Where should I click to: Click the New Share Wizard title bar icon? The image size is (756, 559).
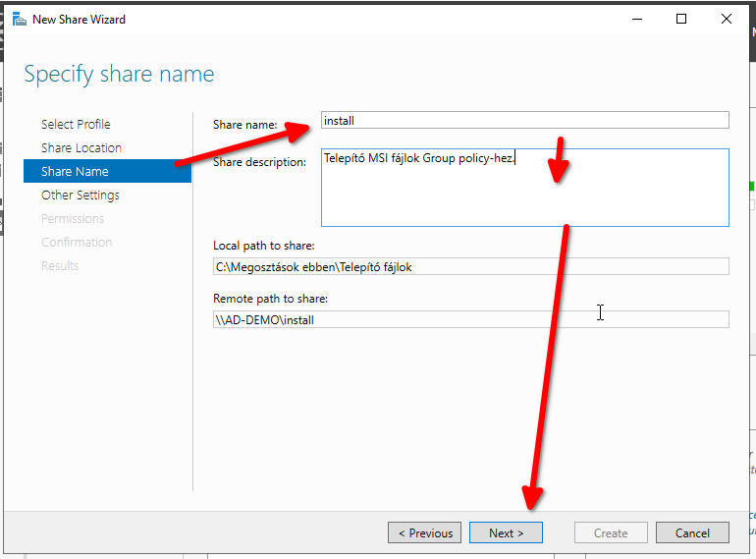[x=19, y=19]
